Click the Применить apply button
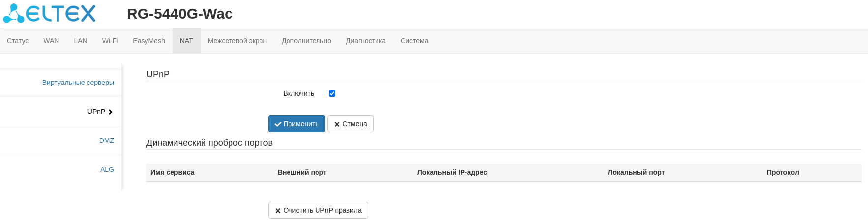 tap(296, 124)
